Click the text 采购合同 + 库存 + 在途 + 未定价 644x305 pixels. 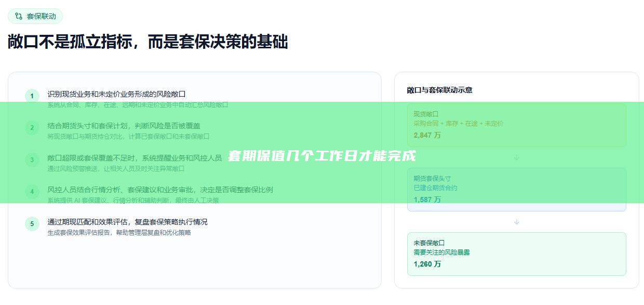coord(459,124)
